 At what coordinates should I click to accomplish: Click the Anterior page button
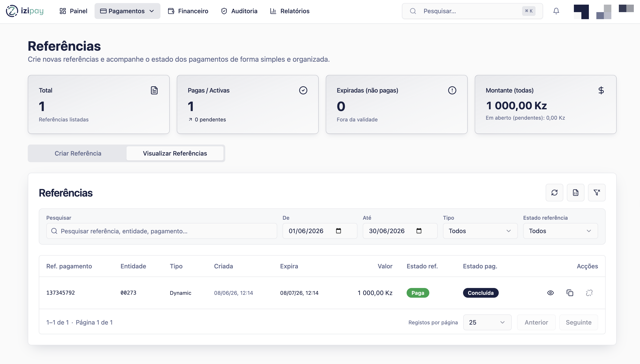[536, 322]
